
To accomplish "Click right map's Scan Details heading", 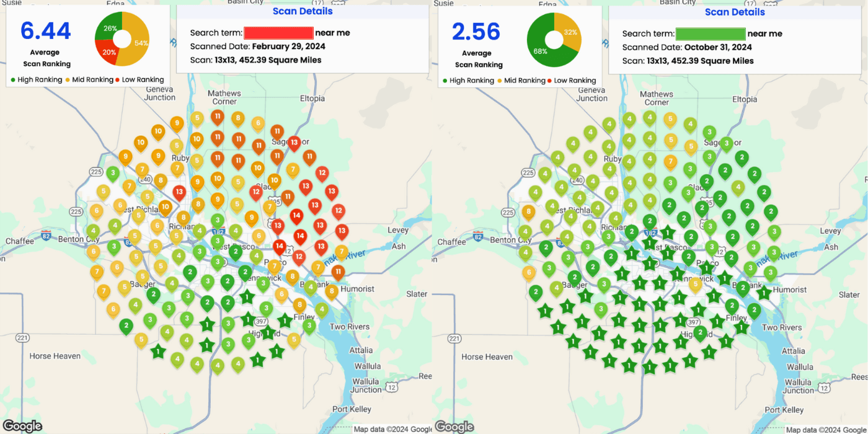I will (735, 12).
